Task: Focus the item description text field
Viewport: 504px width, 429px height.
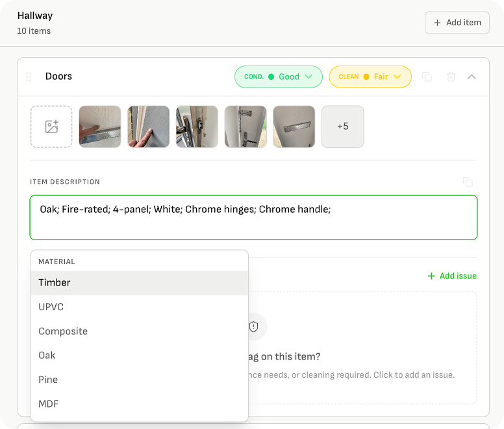Action: click(253, 217)
